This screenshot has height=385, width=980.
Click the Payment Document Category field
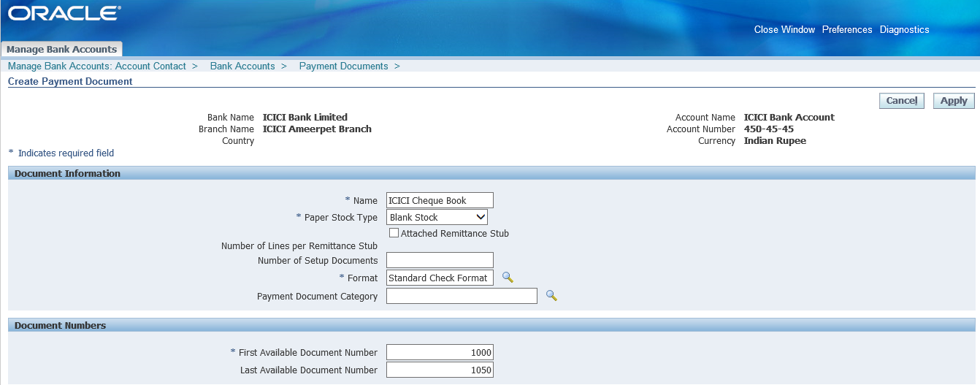(x=462, y=296)
